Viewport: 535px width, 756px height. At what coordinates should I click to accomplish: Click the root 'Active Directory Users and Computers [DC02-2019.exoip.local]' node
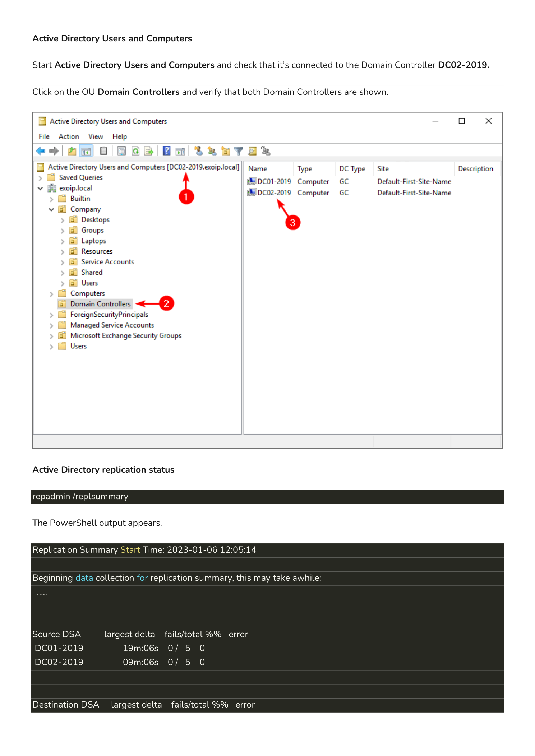143,167
